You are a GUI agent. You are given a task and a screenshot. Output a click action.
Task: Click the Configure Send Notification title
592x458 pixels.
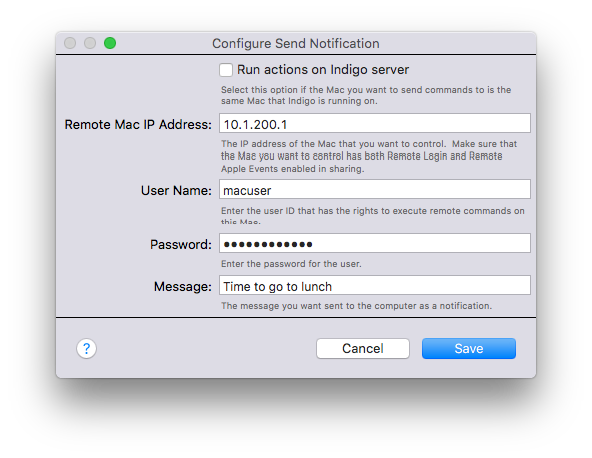point(296,43)
